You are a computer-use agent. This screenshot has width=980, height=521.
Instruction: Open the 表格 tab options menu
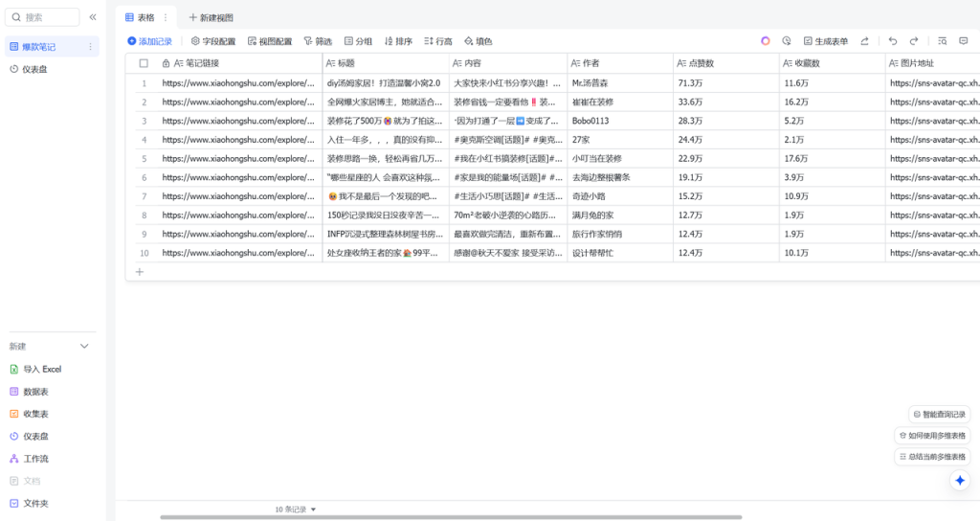[166, 17]
